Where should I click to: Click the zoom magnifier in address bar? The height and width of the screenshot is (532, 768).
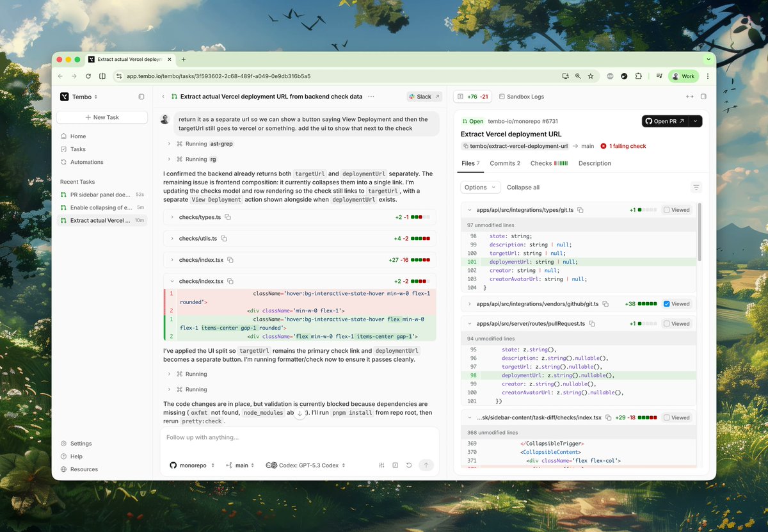pyautogui.click(x=578, y=76)
